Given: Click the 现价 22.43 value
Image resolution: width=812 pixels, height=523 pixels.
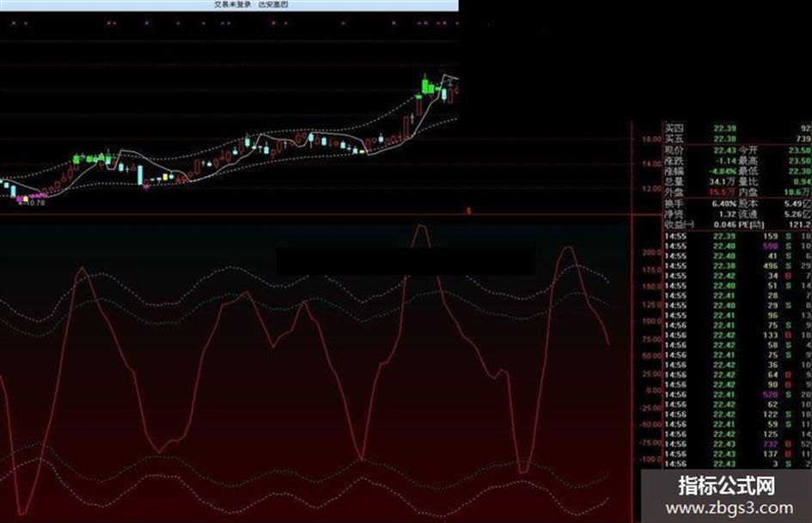Looking at the screenshot, I should tap(724, 150).
